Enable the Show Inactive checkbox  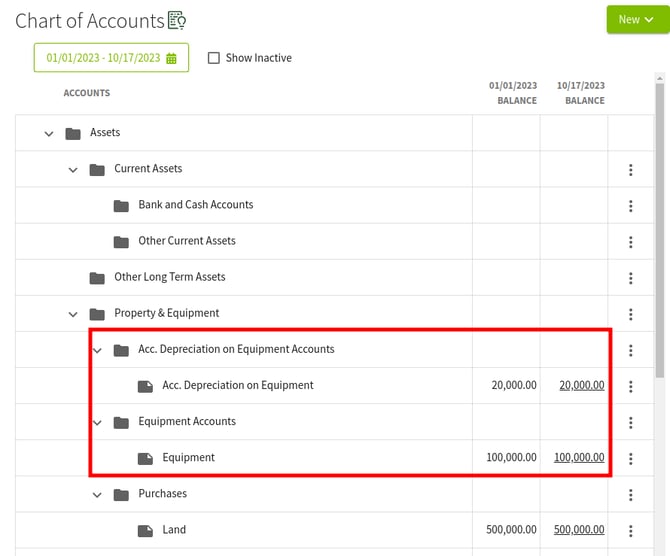pos(213,58)
